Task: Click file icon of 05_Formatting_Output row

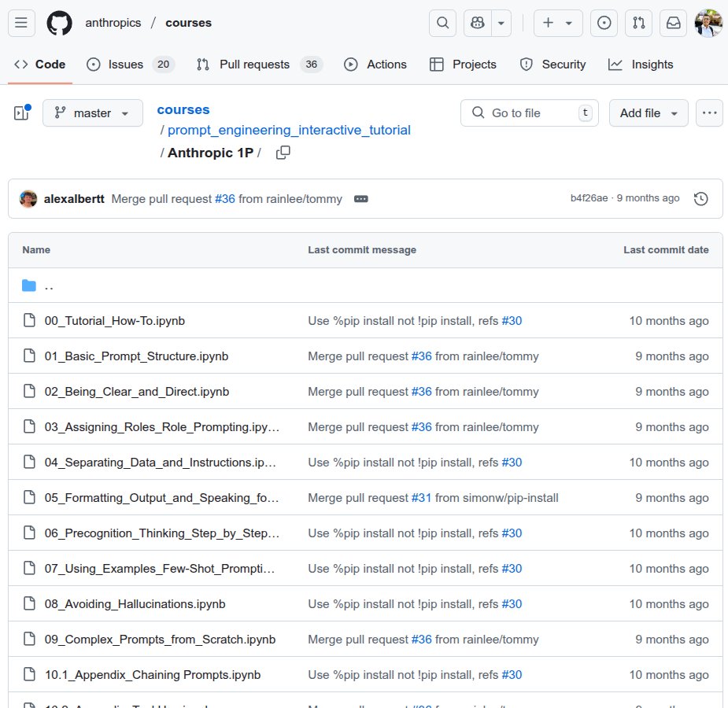Action: 29,497
